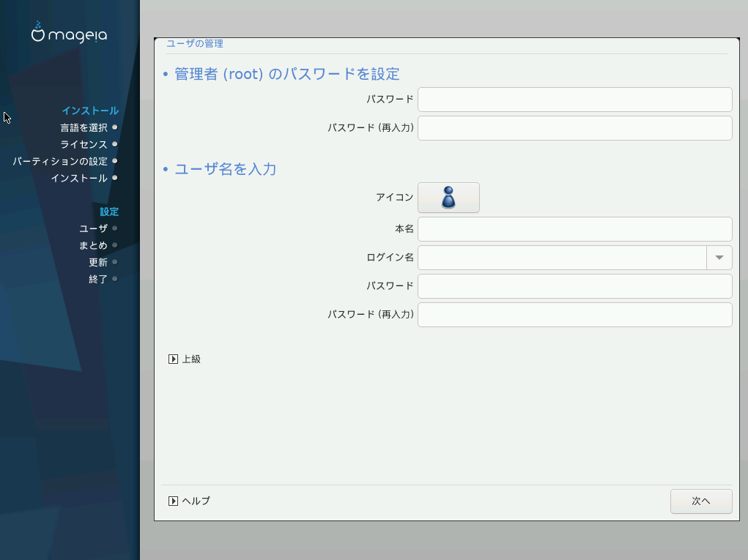Image resolution: width=748 pixels, height=560 pixels.
Task: Click the インストール step bullet item
Action: pos(79,179)
